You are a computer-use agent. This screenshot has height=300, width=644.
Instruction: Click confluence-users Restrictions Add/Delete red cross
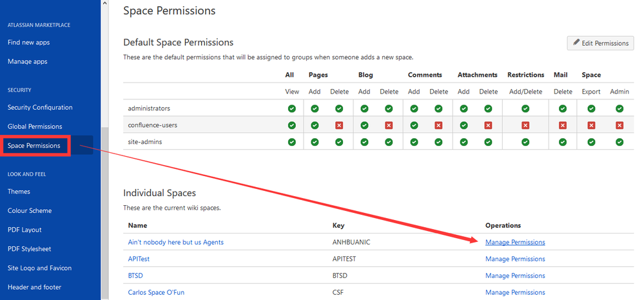[525, 125]
